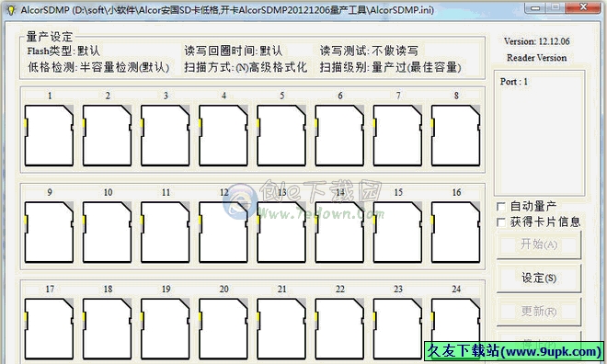
Task: Select SD card slot 11 icon
Action: click(165, 232)
